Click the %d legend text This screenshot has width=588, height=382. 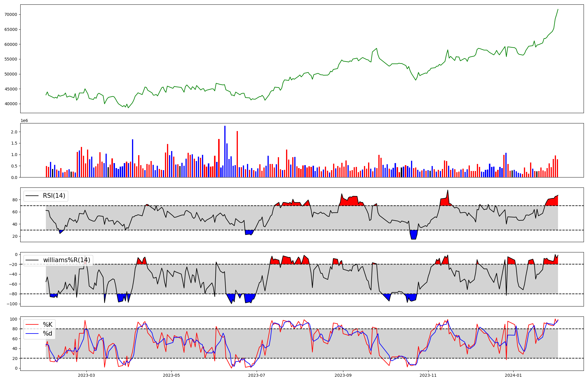tap(48, 334)
